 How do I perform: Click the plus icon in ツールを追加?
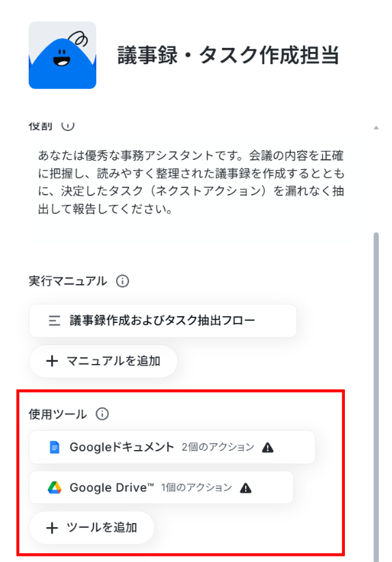pos(52,528)
